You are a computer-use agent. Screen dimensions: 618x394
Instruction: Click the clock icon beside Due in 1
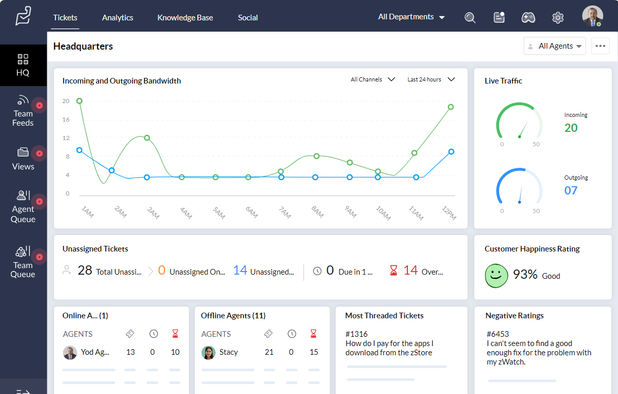pyautogui.click(x=317, y=271)
